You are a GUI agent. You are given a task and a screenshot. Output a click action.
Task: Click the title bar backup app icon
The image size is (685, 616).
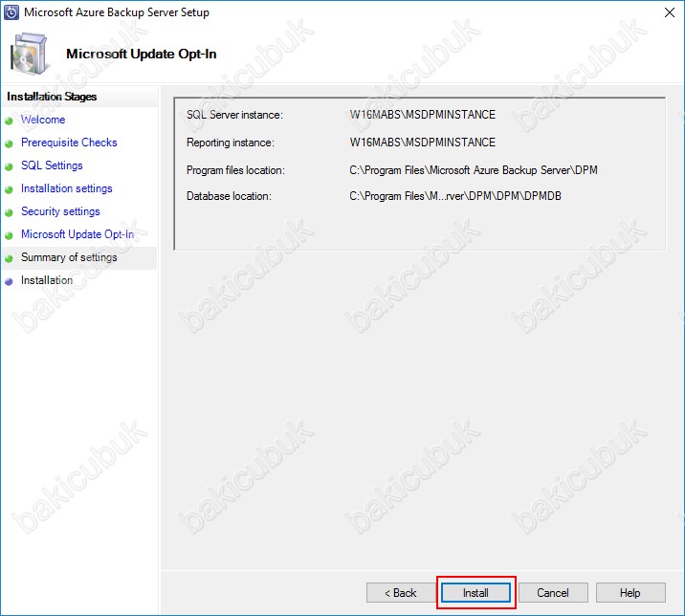tap(11, 12)
